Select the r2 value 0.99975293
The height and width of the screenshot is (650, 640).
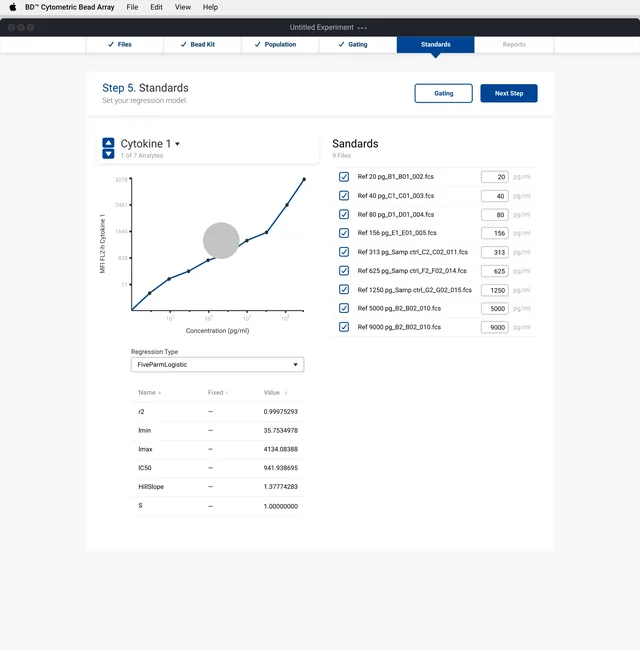tap(281, 412)
